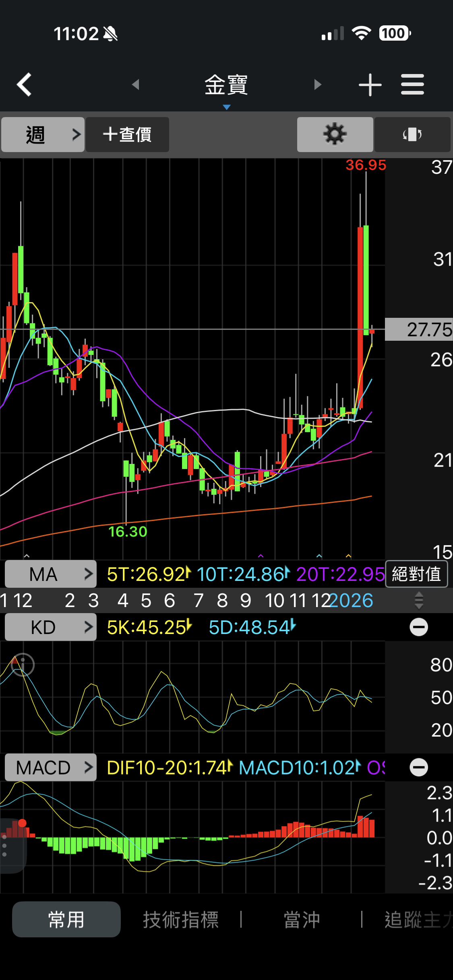Open 金寶 stock title dropdown
Image resolution: width=453 pixels, height=980 pixels.
[226, 85]
